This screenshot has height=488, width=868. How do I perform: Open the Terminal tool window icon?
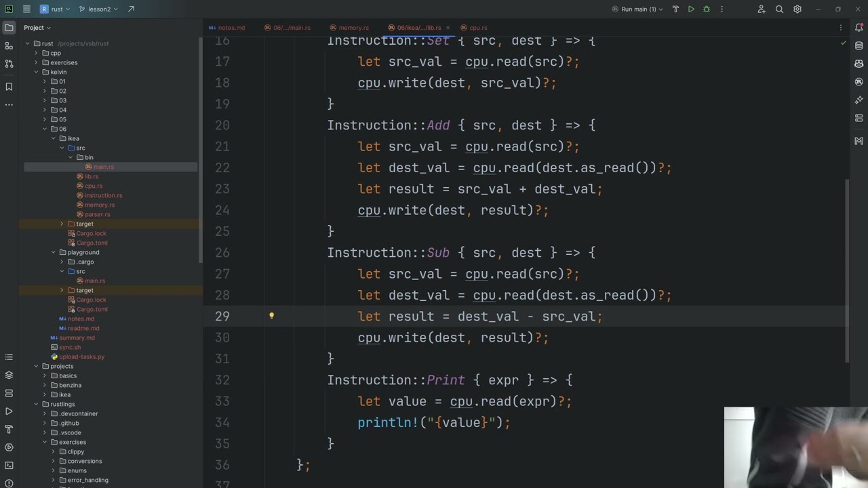pos(9,466)
